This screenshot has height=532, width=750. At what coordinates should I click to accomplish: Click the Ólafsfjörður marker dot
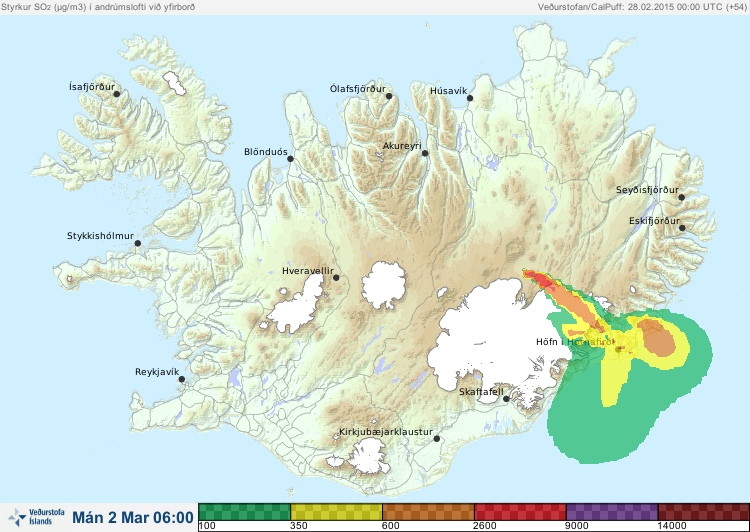click(389, 96)
